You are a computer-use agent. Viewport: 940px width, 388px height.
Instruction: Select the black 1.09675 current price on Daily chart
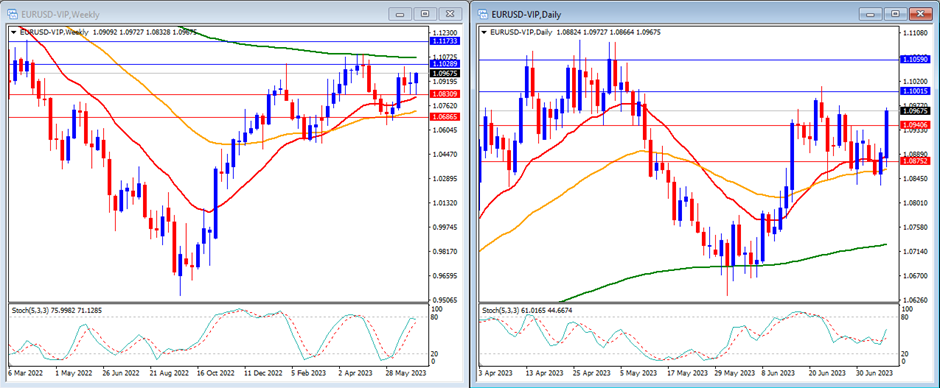[x=915, y=110]
